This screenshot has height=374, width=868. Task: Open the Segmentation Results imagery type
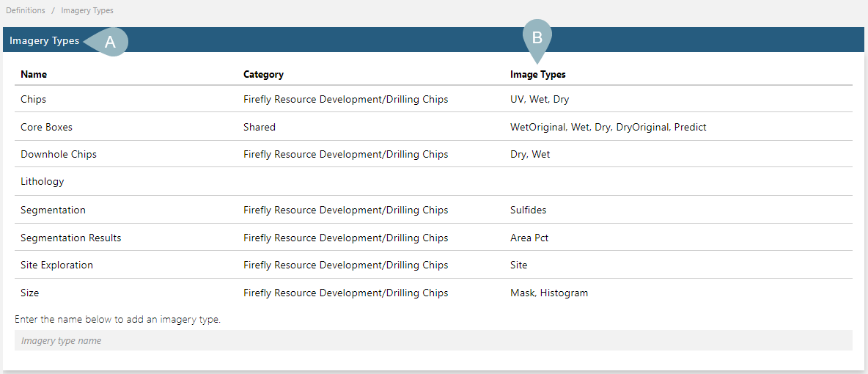tap(71, 238)
